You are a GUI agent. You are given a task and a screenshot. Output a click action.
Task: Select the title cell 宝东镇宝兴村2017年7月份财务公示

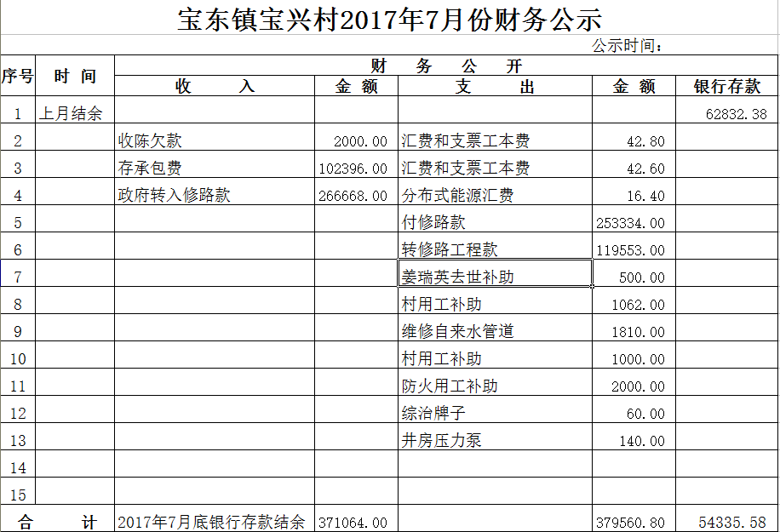pos(389,19)
